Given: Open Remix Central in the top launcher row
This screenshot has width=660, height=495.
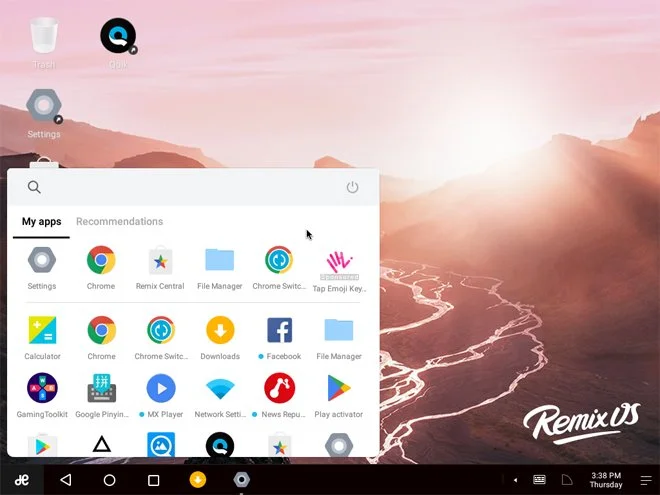Looking at the screenshot, I should pyautogui.click(x=160, y=267).
